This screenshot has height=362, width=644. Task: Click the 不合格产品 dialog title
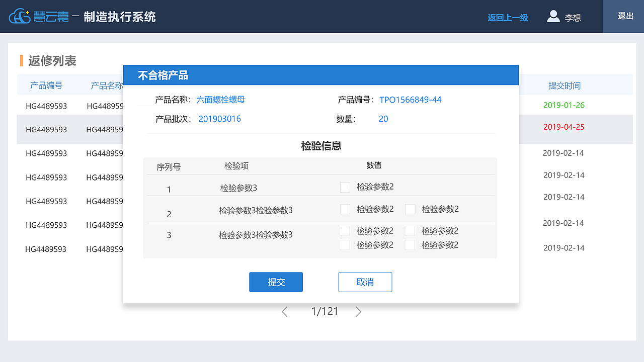[x=163, y=75]
